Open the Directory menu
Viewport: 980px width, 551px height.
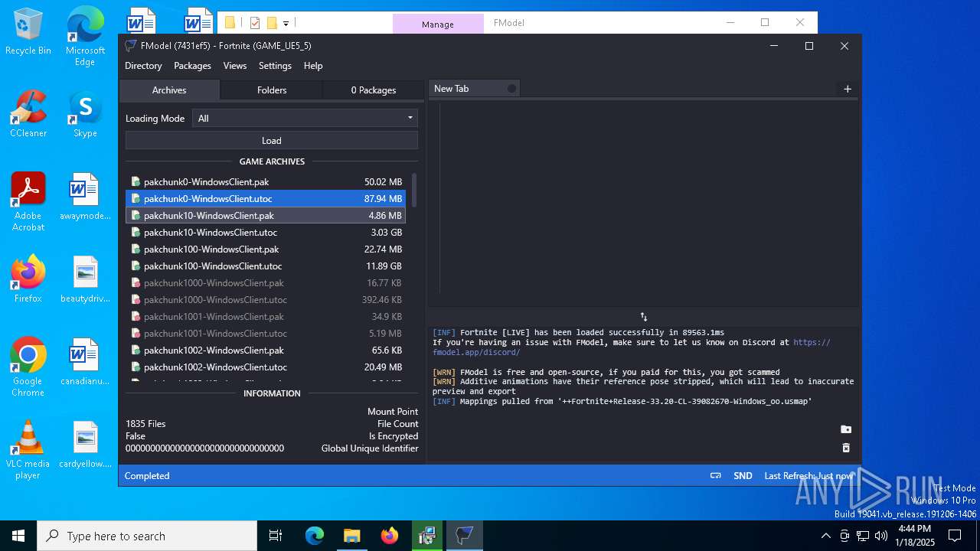click(x=143, y=66)
